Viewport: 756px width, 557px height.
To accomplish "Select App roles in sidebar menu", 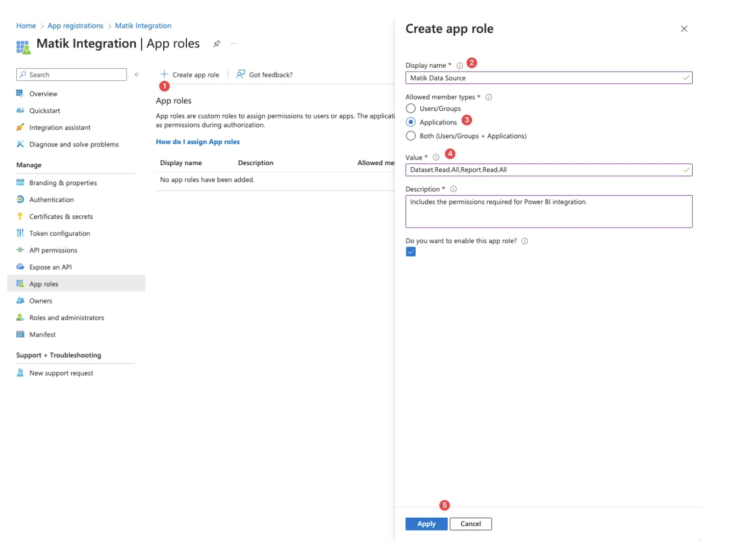I will (x=76, y=283).
